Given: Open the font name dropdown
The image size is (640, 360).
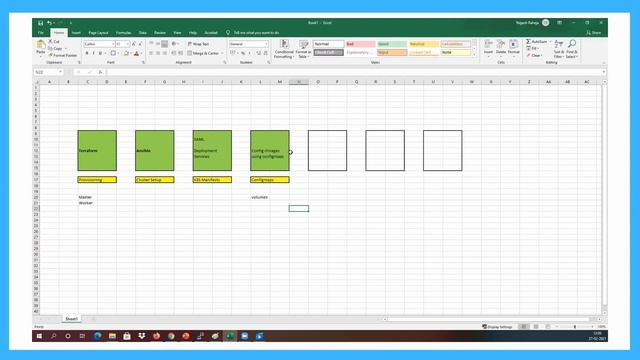Looking at the screenshot, I should click(113, 44).
